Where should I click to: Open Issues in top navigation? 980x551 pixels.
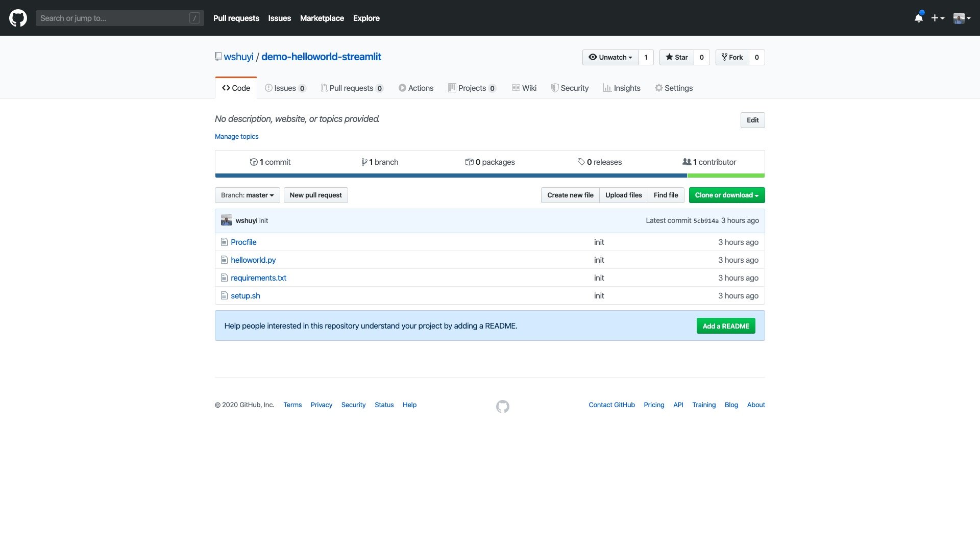click(x=280, y=18)
